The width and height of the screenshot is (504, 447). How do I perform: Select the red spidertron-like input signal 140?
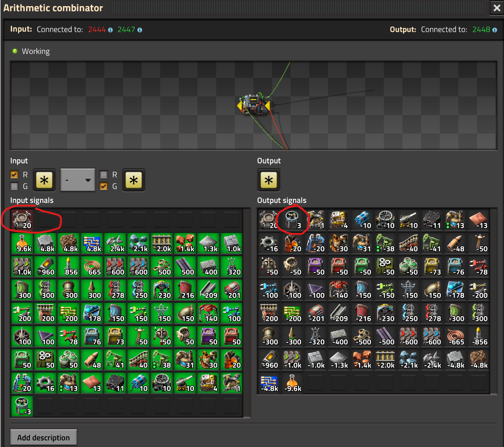(208, 313)
